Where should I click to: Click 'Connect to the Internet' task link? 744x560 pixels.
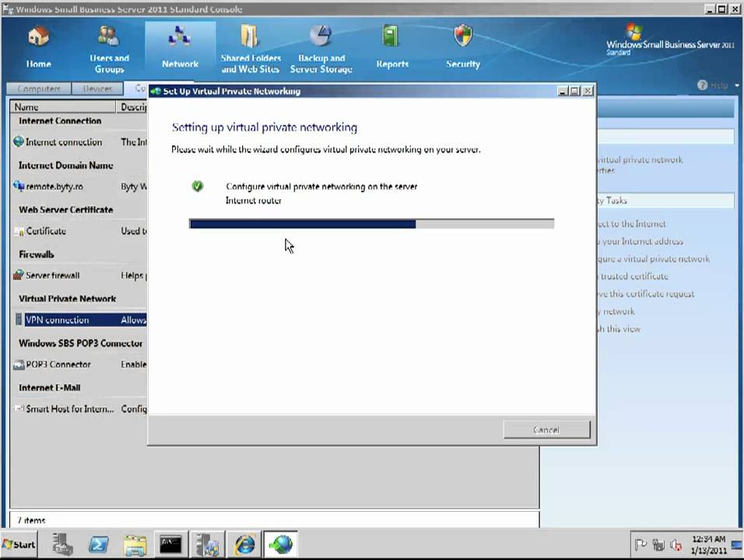coord(631,223)
